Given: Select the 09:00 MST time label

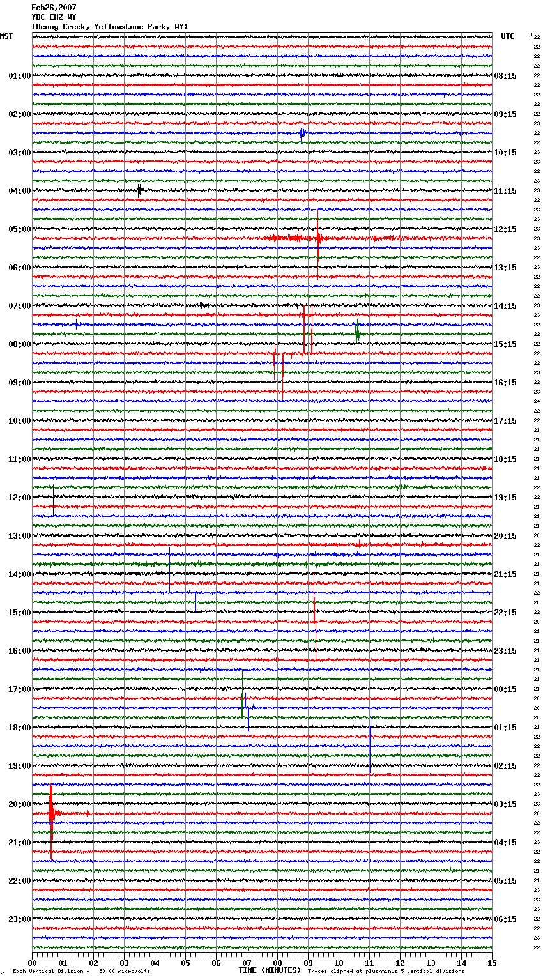Looking at the screenshot, I should (x=19, y=383).
